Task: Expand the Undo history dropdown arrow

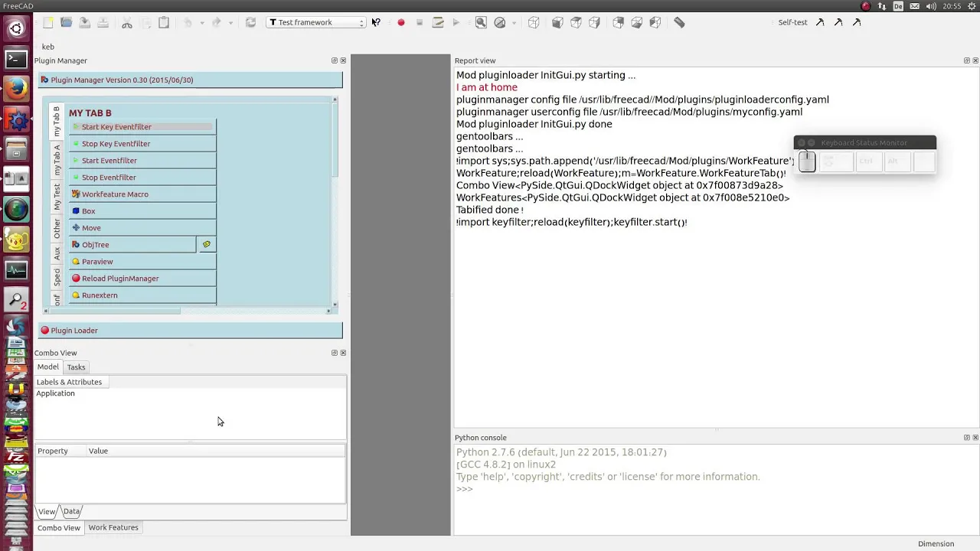Action: (202, 23)
